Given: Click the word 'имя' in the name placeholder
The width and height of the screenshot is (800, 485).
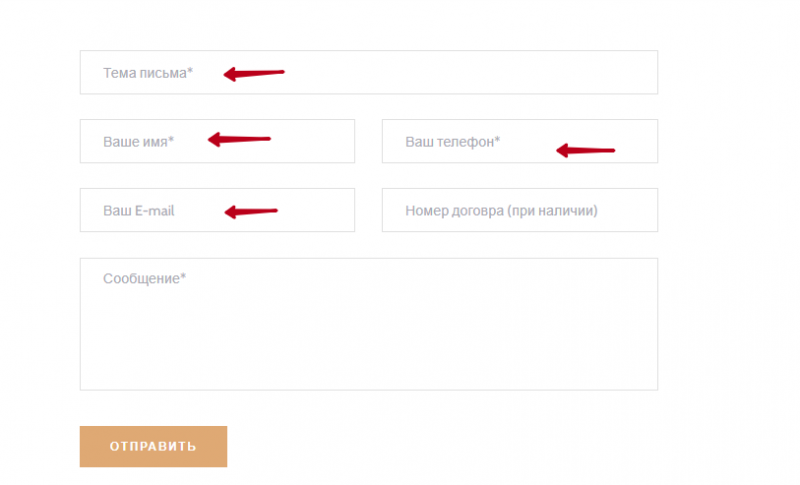Looking at the screenshot, I should tap(153, 142).
